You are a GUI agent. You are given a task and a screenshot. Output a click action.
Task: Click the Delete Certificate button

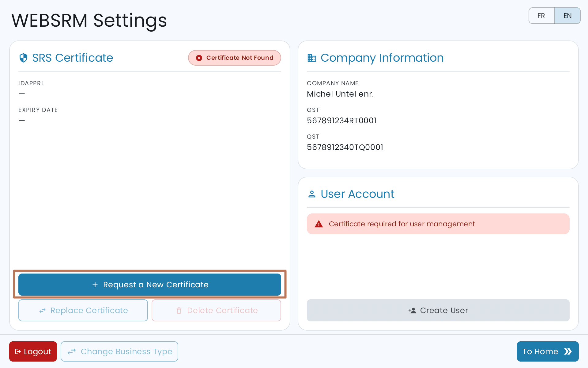pos(216,310)
